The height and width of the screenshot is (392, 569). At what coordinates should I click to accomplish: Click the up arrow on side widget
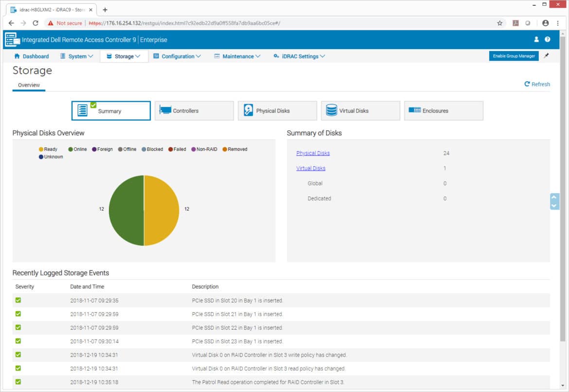[x=554, y=197]
